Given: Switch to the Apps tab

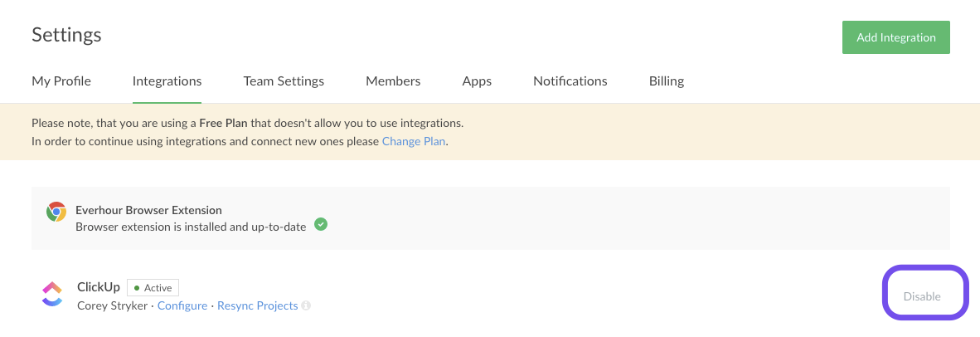Looking at the screenshot, I should [x=477, y=81].
